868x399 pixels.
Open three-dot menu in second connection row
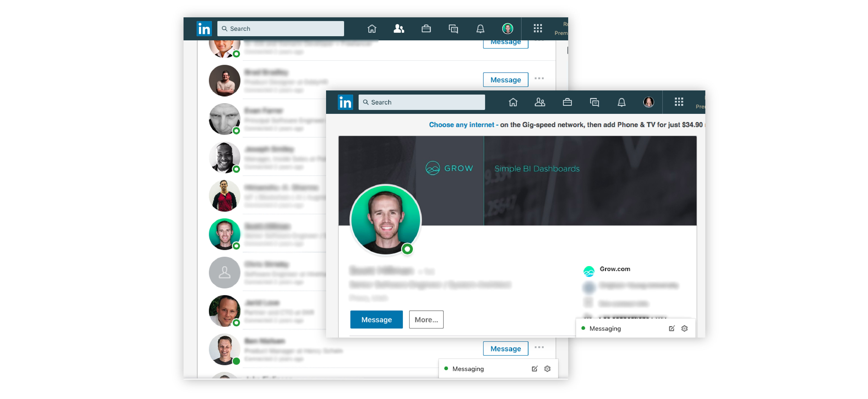pyautogui.click(x=539, y=78)
